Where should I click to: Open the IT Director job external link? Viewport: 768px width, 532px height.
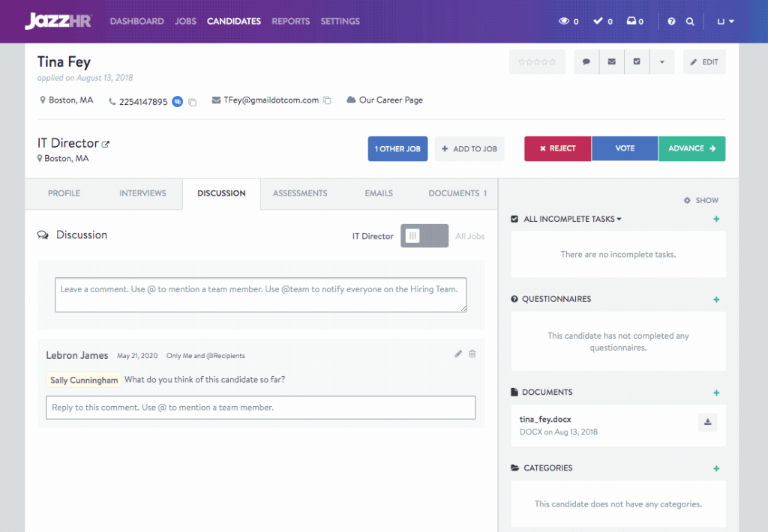(106, 144)
